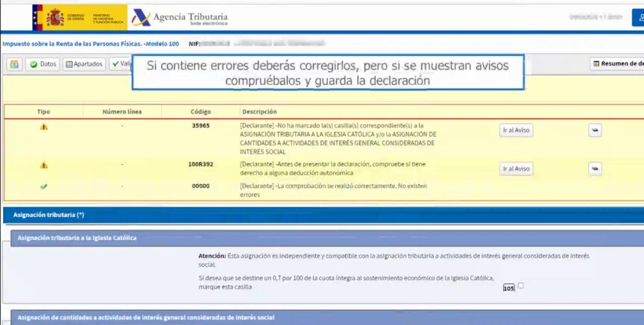Click the Gobierno de España emblem
644x325 pixels.
[55, 17]
